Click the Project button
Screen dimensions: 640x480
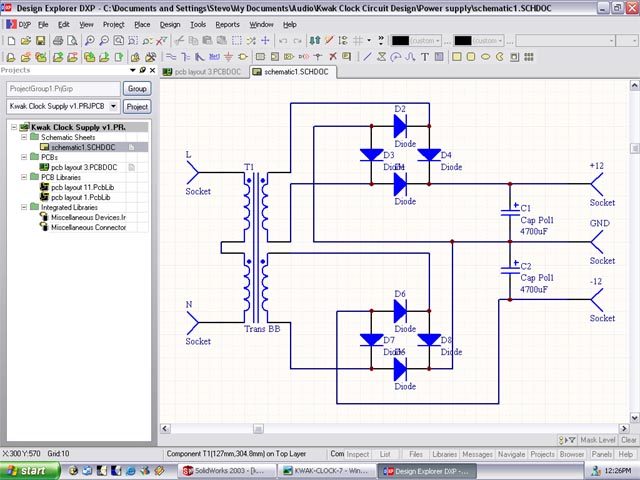pos(137,107)
